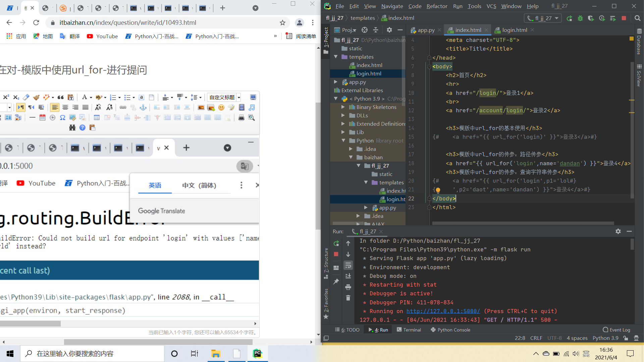The height and width of the screenshot is (362, 644).
Task: Toggle center align in the web editor
Action: [65, 107]
